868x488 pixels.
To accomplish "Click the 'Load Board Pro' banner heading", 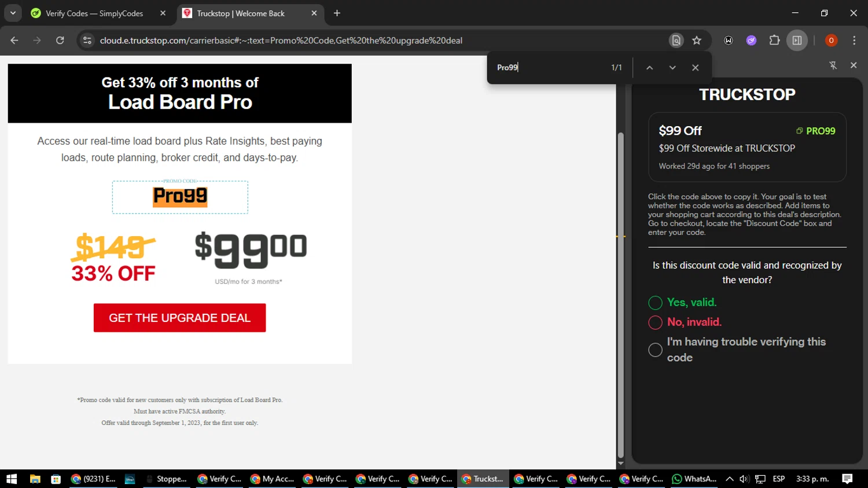I will (180, 102).
